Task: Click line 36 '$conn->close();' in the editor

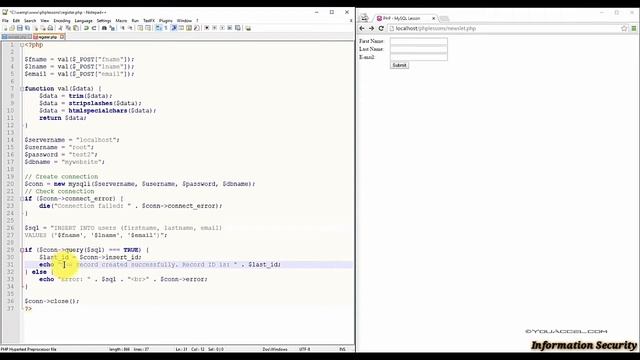Action: 52,301
